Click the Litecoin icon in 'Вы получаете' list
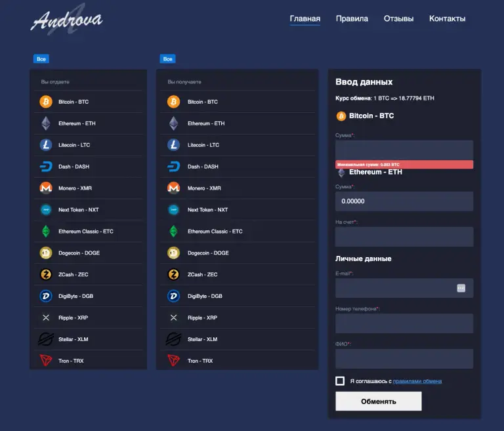 point(173,145)
